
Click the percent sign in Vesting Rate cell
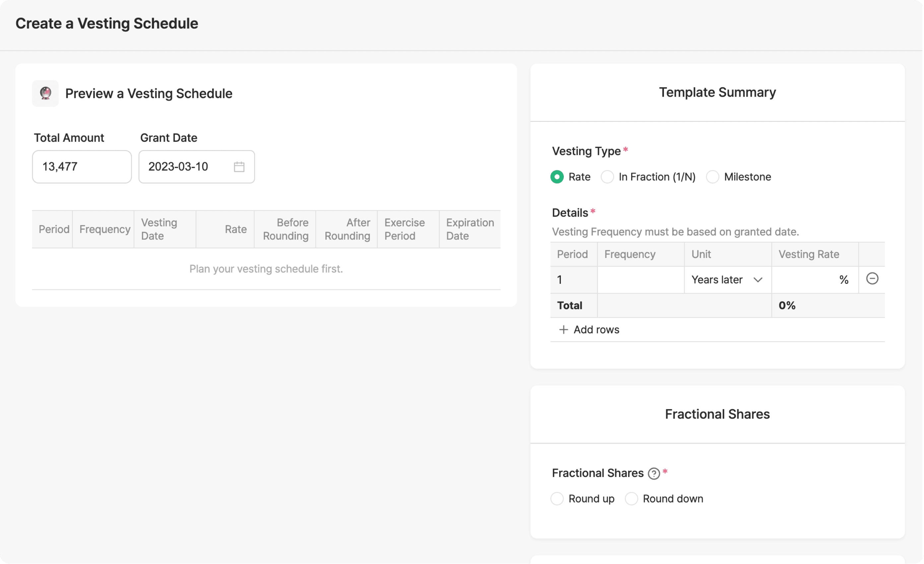pos(844,280)
